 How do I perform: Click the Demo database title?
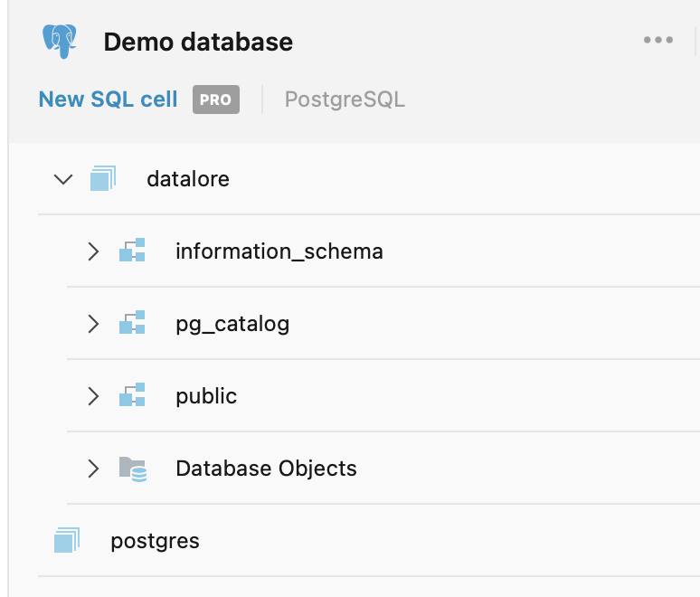198,42
